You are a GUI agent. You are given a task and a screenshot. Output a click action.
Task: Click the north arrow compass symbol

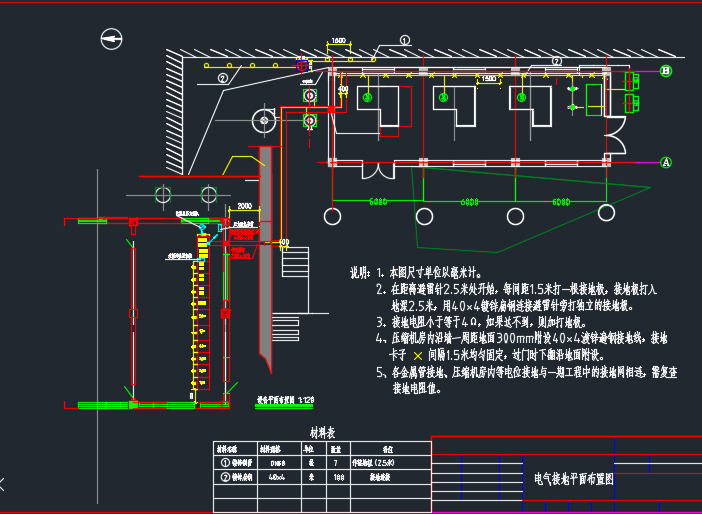click(x=111, y=39)
